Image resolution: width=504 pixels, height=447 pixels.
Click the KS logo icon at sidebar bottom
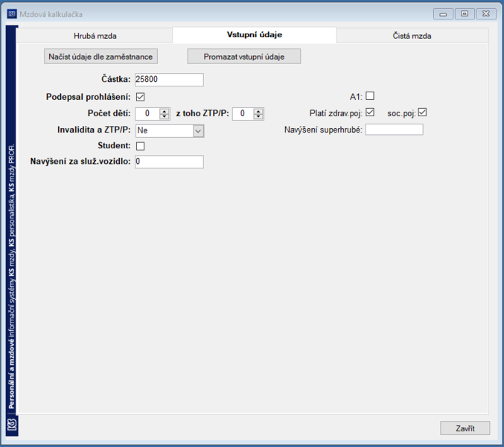12,425
